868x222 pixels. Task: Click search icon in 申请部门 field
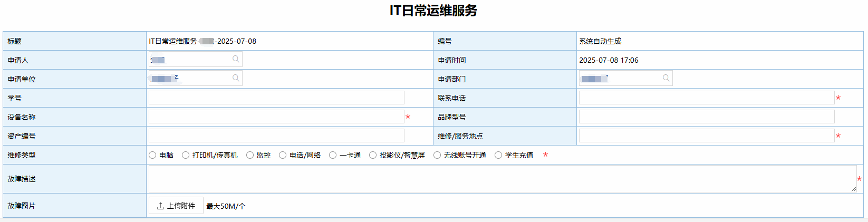pyautogui.click(x=666, y=78)
